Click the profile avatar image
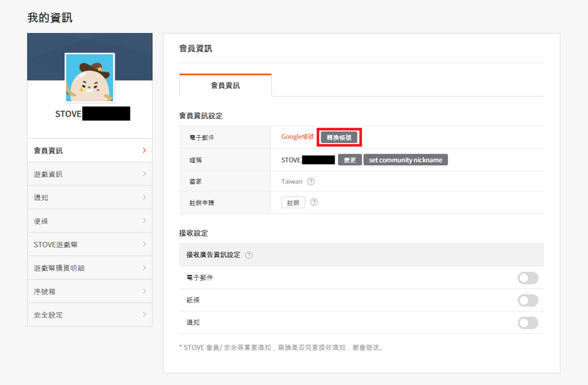The height and width of the screenshot is (385, 588). click(x=89, y=78)
